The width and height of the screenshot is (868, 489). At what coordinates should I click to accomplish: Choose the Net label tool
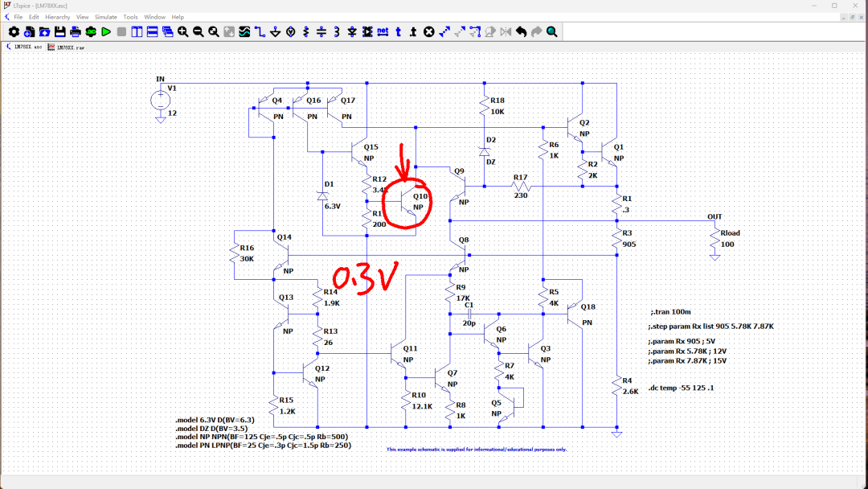(x=383, y=32)
